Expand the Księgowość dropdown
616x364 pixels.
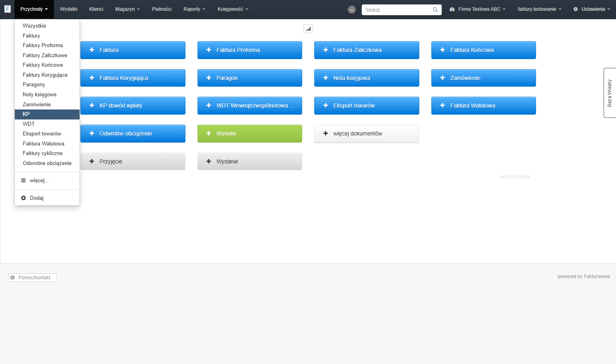(233, 9)
